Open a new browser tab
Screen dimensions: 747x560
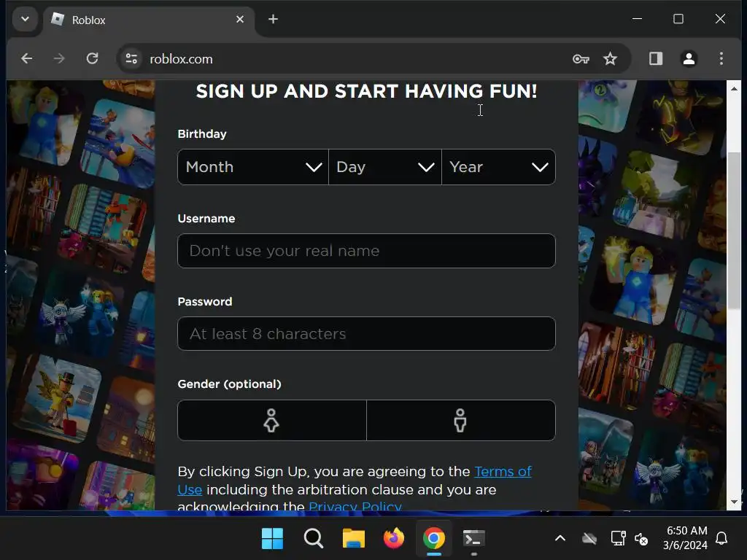(273, 20)
